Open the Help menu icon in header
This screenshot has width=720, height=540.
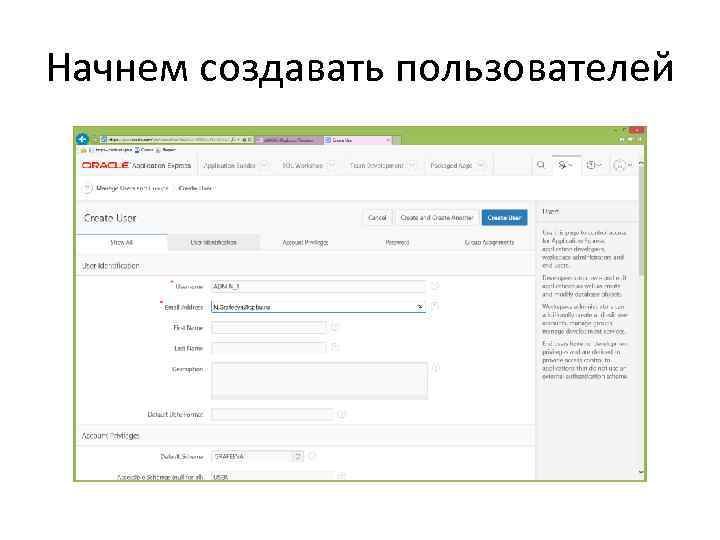point(594,165)
